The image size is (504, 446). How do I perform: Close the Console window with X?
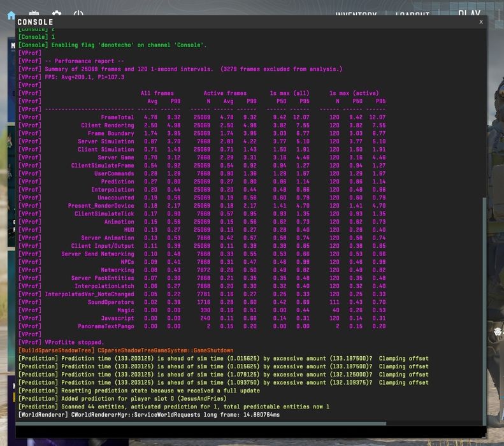tap(481, 22)
